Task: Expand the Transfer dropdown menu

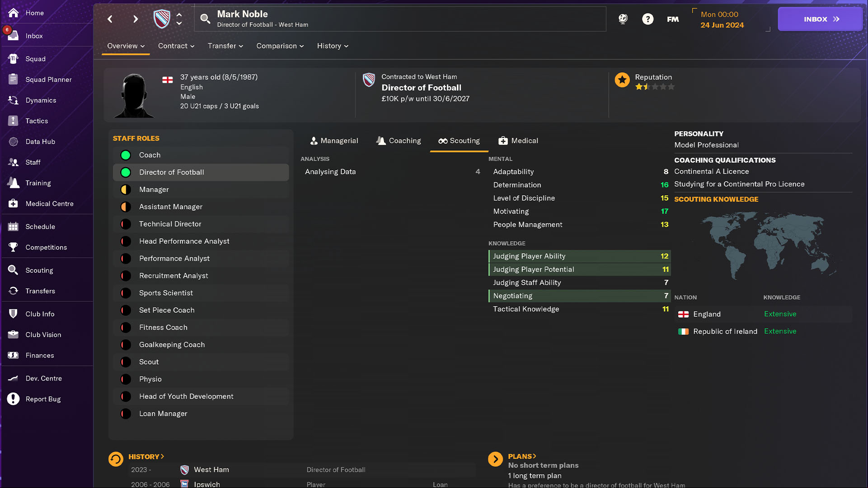Action: pyautogui.click(x=225, y=46)
